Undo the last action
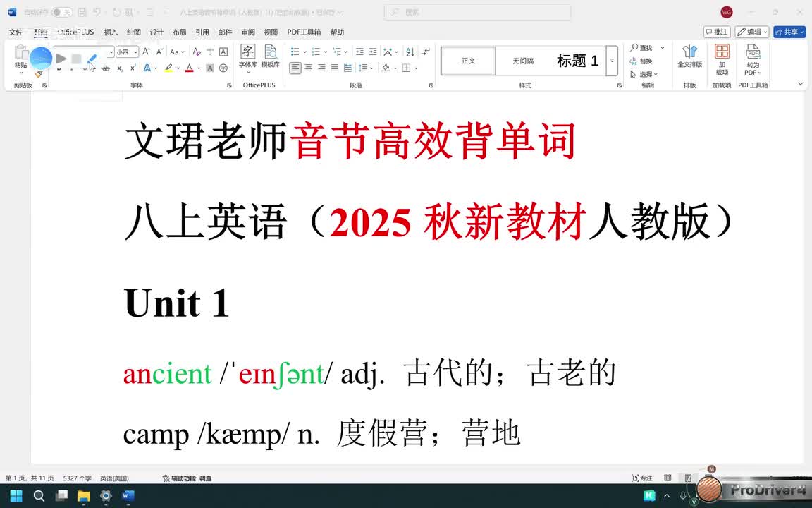Viewport: 812px width, 508px height. [97, 12]
